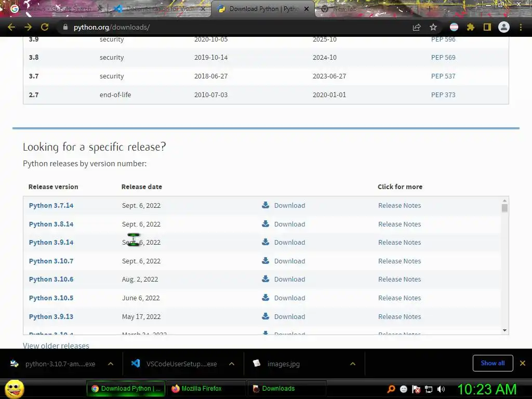Click the address bar URL
This screenshot has width=532, height=399.
coord(112,27)
